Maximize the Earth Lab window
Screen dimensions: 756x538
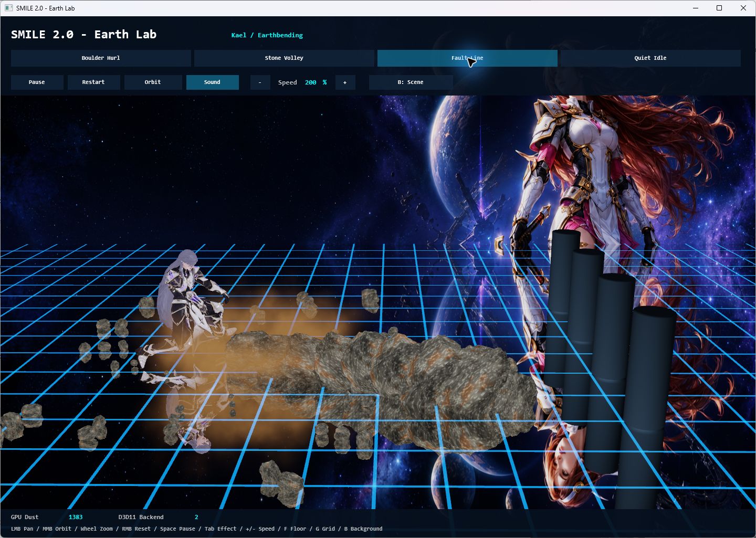tap(719, 8)
